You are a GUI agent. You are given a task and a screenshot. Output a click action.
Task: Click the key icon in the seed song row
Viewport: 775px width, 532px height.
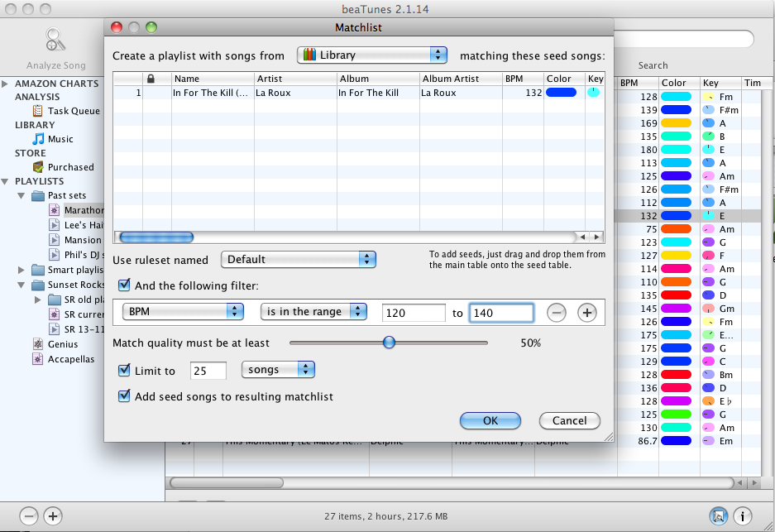point(593,92)
